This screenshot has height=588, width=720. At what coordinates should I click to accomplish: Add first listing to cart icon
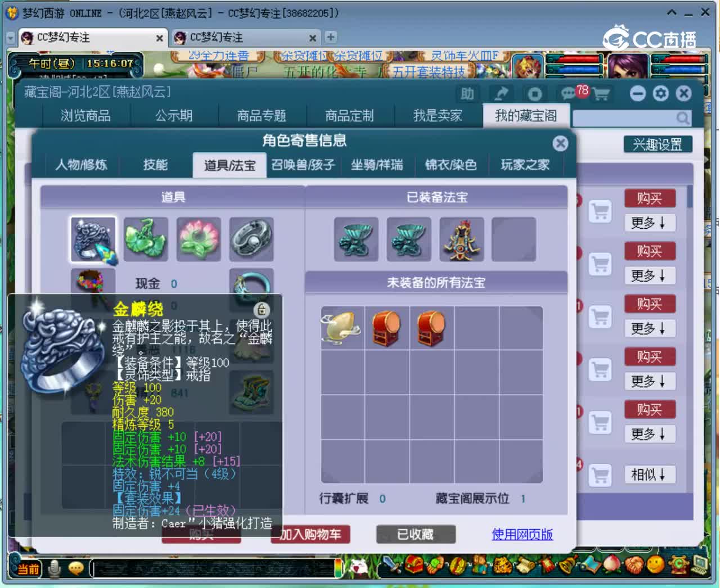(x=600, y=212)
